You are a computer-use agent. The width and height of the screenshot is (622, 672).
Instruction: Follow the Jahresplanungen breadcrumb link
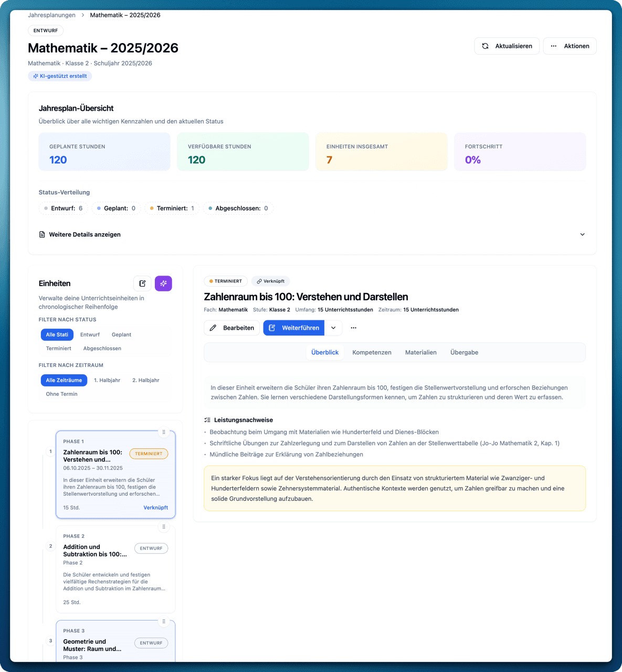coord(51,15)
